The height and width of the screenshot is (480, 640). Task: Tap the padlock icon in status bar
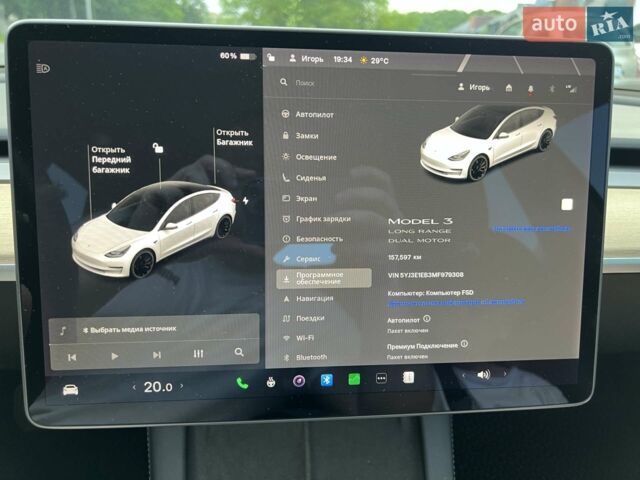pyautogui.click(x=271, y=58)
